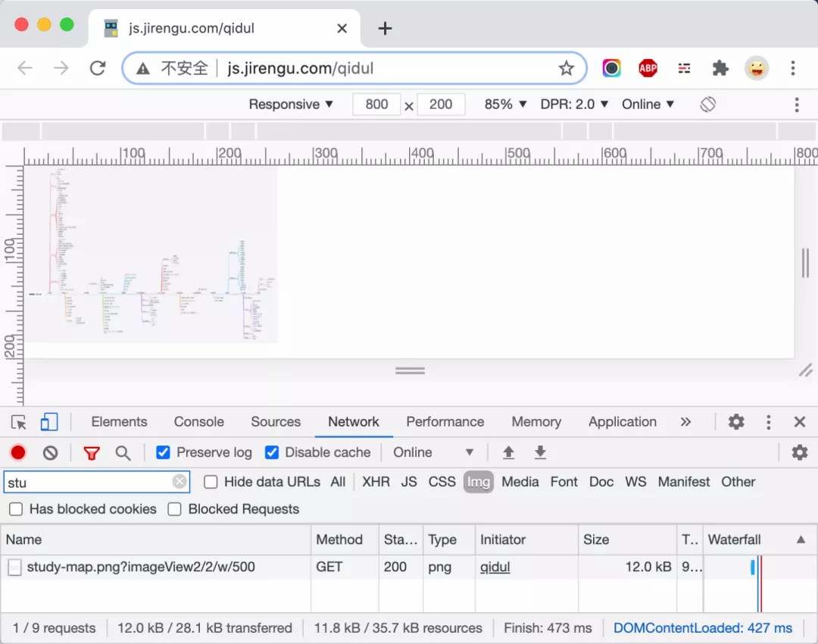The width and height of the screenshot is (818, 644).
Task: Open network search with magnifier icon
Action: (x=123, y=453)
